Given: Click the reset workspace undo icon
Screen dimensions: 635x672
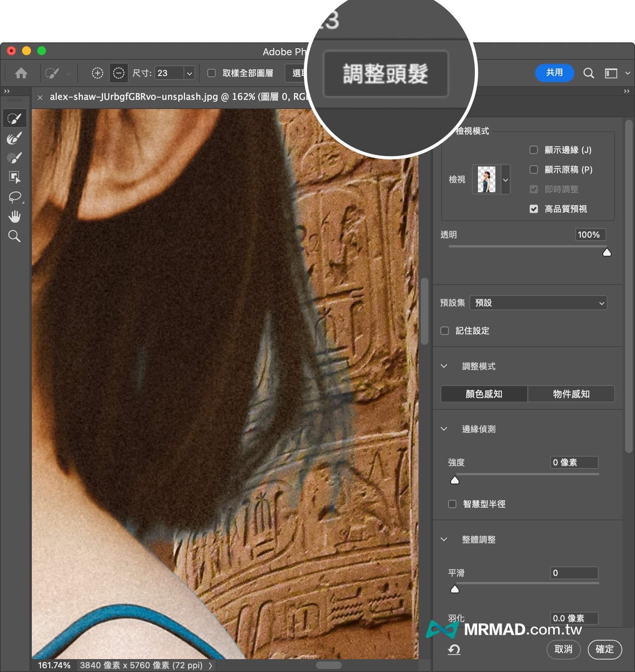Looking at the screenshot, I should (454, 649).
